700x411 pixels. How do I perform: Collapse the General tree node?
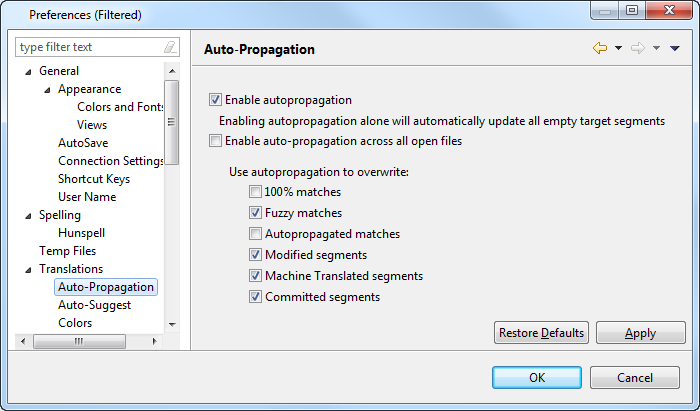(x=28, y=72)
